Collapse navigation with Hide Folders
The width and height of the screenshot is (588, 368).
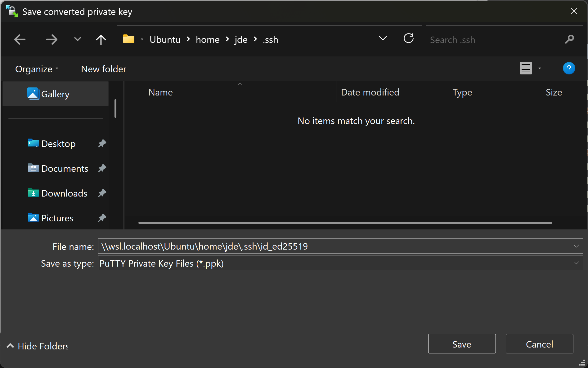(x=38, y=346)
